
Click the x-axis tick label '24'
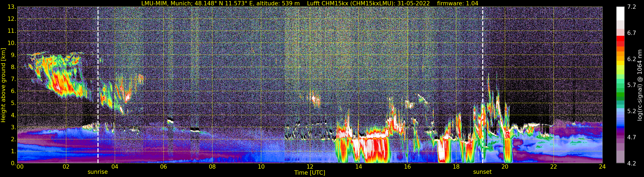(602, 167)
